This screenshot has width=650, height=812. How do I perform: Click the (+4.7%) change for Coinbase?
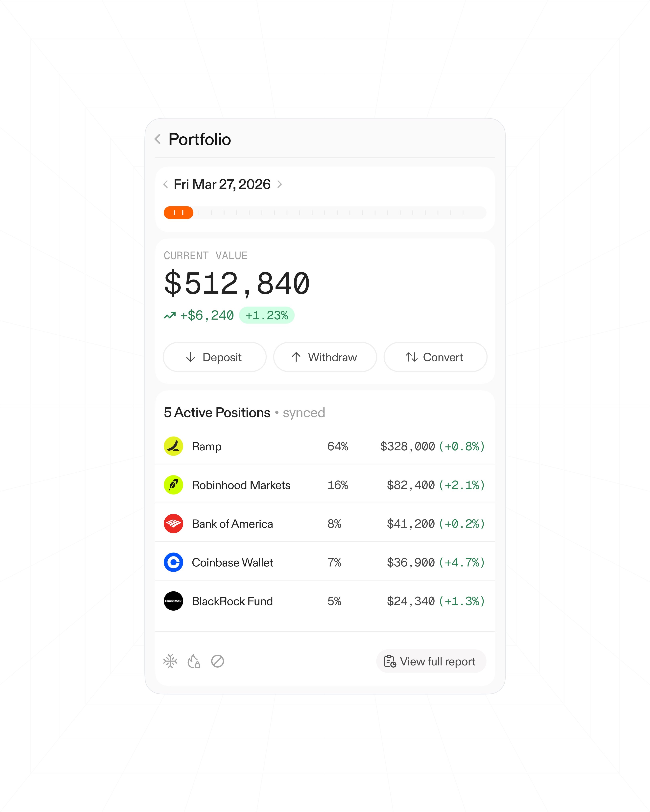462,563
